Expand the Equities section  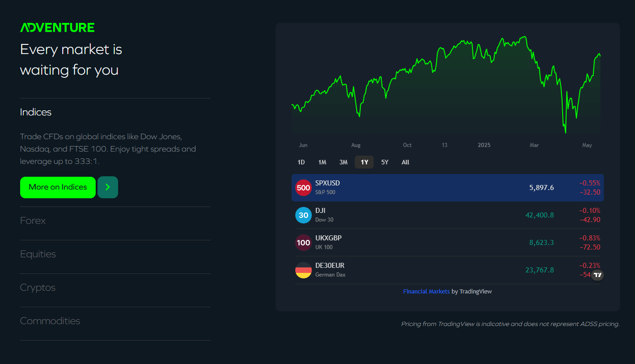coord(115,254)
